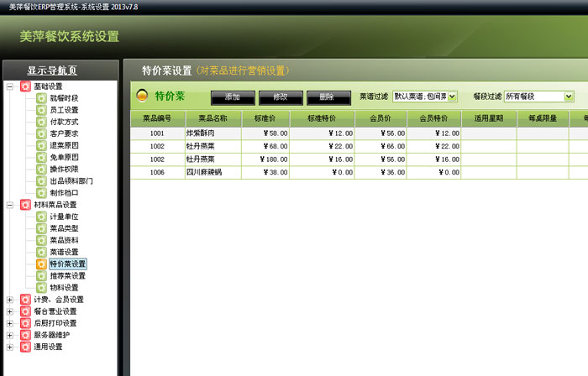Click the 菜品资料 gear icon
This screenshot has height=376, width=588.
[x=41, y=240]
